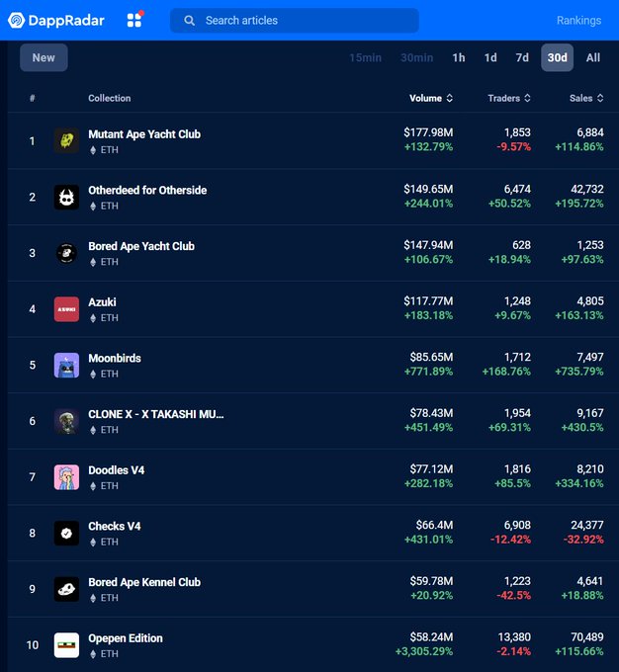This screenshot has width=619, height=672.
Task: Open CLONE X - X TAKASHI MU... collection
Action: 156,414
